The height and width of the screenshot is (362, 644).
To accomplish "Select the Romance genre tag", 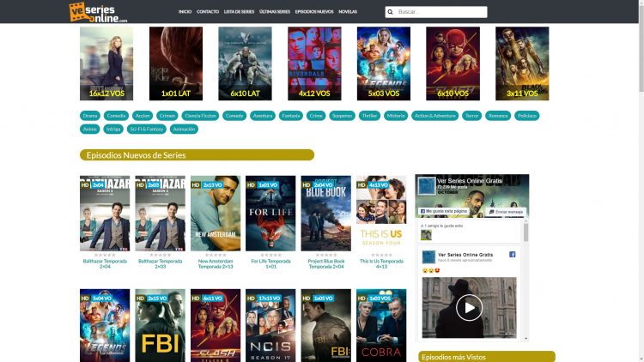I will 498,116.
